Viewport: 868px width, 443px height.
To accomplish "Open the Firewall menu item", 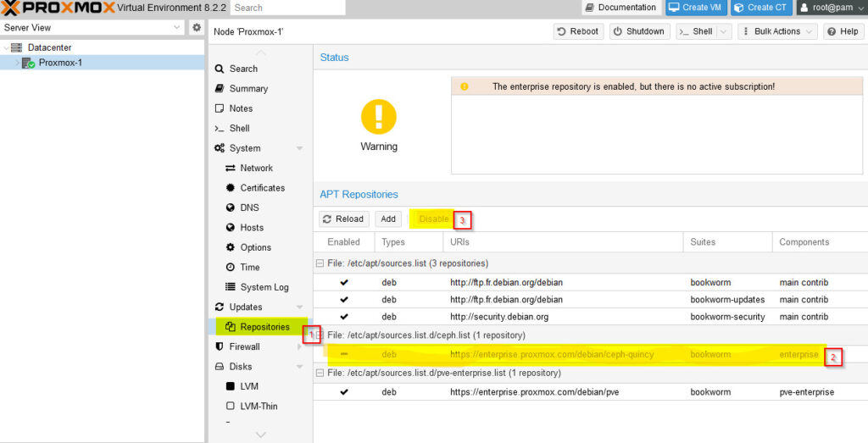I will coord(244,346).
